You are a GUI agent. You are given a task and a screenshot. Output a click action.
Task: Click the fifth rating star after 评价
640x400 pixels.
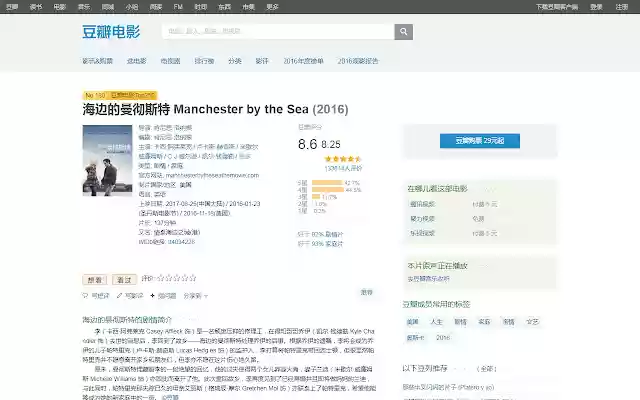tap(192, 278)
